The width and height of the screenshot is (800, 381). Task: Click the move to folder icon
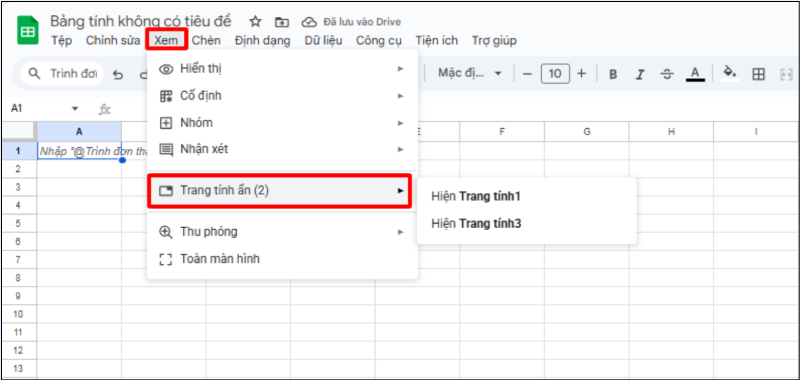282,22
